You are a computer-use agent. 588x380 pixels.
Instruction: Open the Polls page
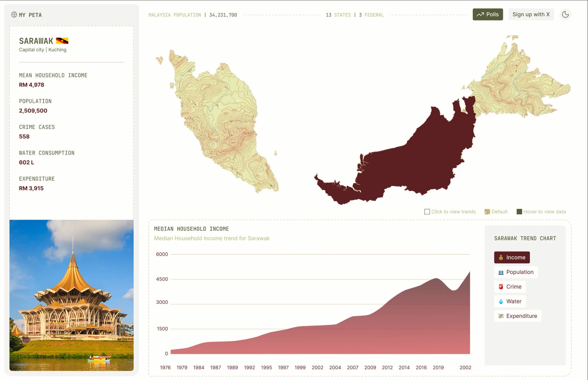click(488, 14)
